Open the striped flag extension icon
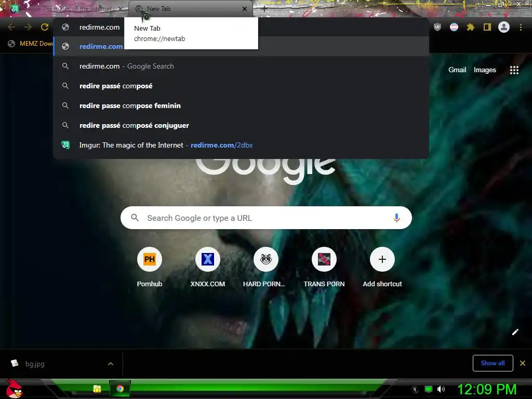 (454, 27)
